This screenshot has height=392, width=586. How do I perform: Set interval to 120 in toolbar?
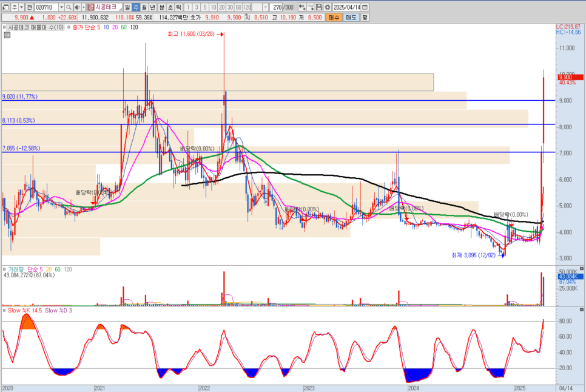pyautogui.click(x=247, y=7)
